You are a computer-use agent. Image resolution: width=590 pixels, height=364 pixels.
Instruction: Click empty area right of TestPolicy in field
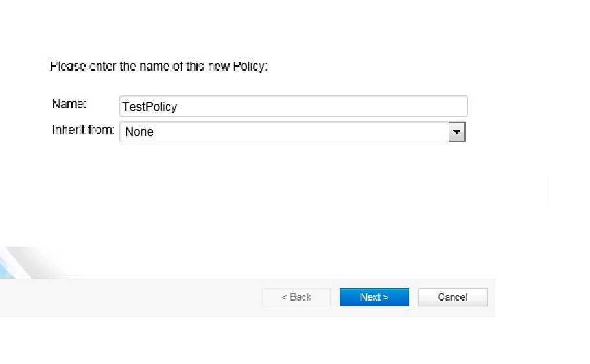tap(324, 107)
